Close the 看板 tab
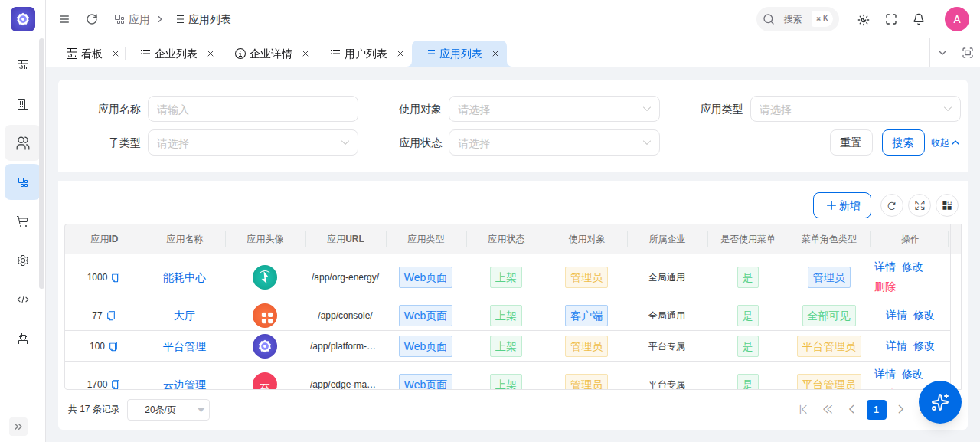Image resolution: width=980 pixels, height=442 pixels. [116, 54]
